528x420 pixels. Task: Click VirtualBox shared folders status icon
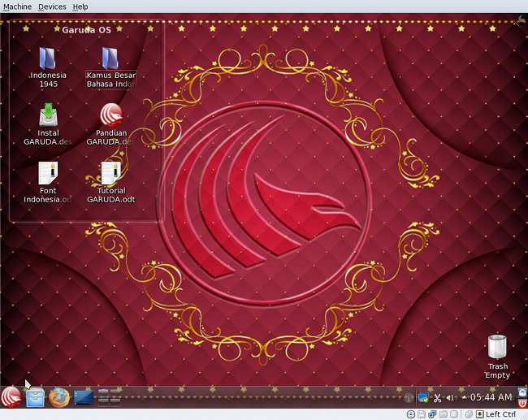tap(444, 414)
